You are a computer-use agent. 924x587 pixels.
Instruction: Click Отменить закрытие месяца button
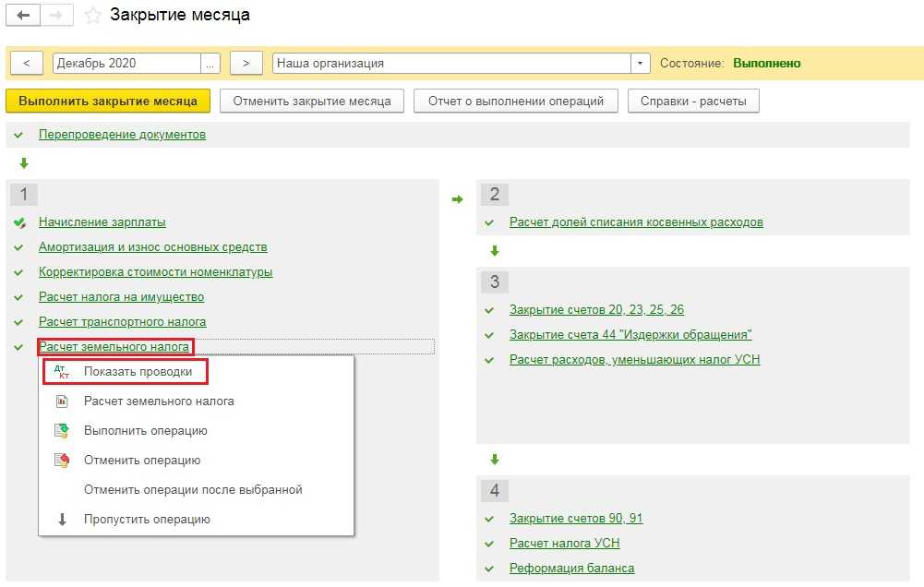[x=312, y=101]
